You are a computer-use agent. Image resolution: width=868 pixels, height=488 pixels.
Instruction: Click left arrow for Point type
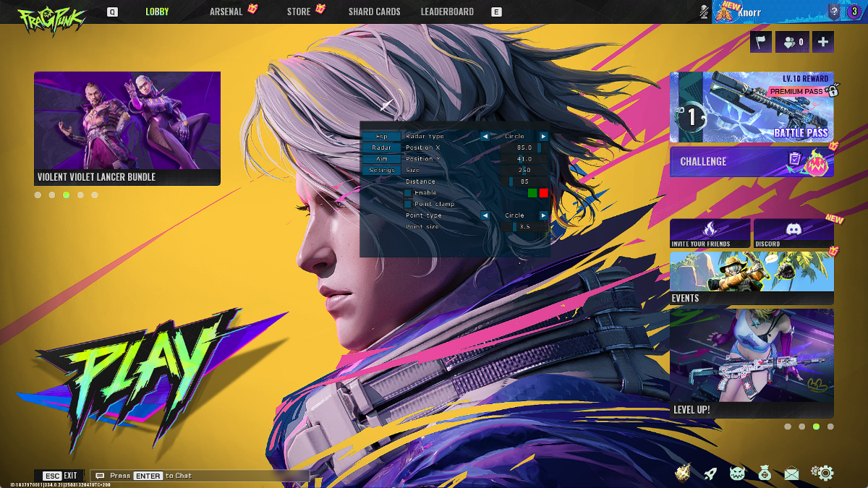(485, 215)
